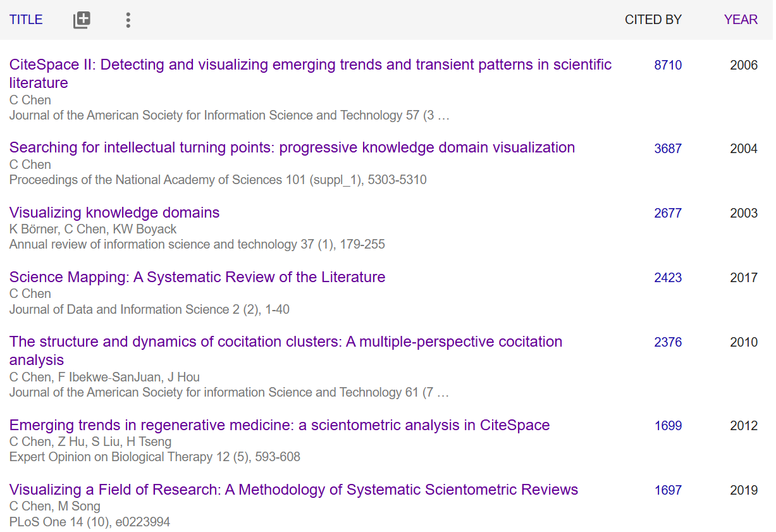Image resolution: width=776 pixels, height=532 pixels.
Task: Click the 1697 citation count
Action: coord(668,490)
